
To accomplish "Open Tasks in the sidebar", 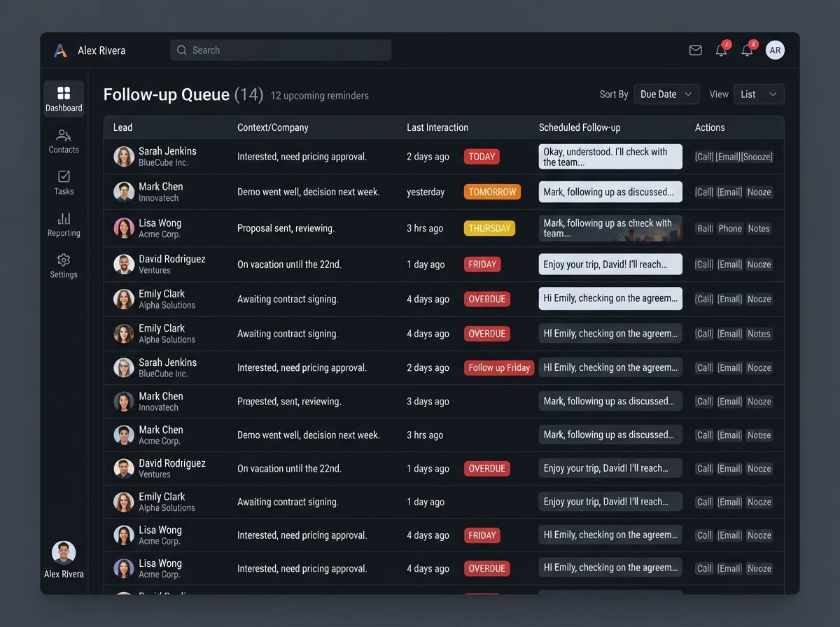I will point(64,182).
